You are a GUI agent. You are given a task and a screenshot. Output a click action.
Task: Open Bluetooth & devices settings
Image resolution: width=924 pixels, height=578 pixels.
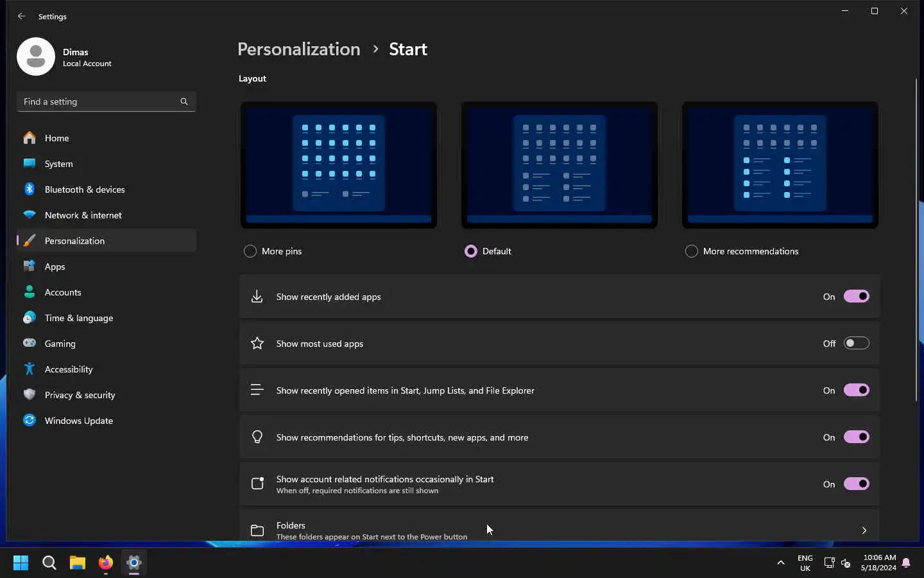click(85, 189)
